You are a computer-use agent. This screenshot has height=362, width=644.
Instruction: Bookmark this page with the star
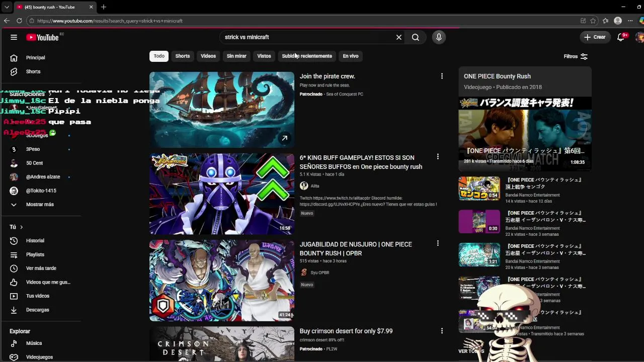point(593,21)
